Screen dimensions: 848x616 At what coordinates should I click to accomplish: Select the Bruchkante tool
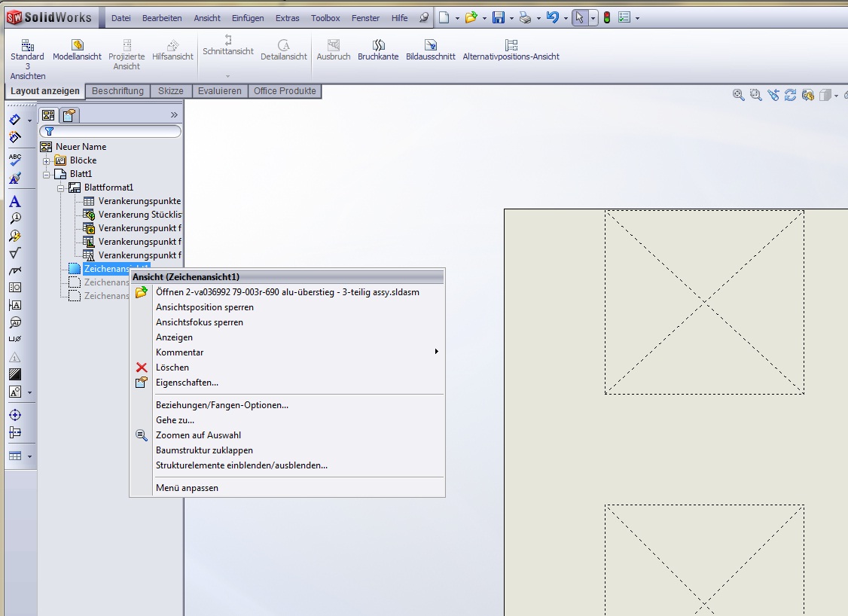[378, 50]
